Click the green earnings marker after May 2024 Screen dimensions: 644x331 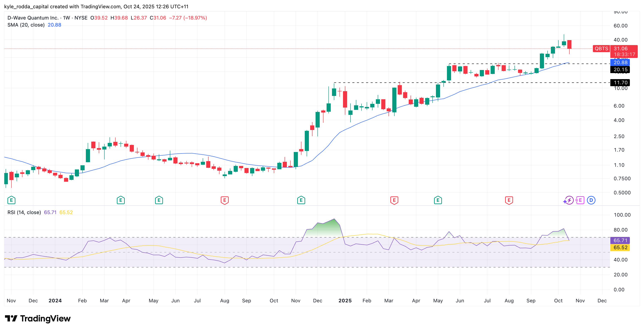click(159, 200)
